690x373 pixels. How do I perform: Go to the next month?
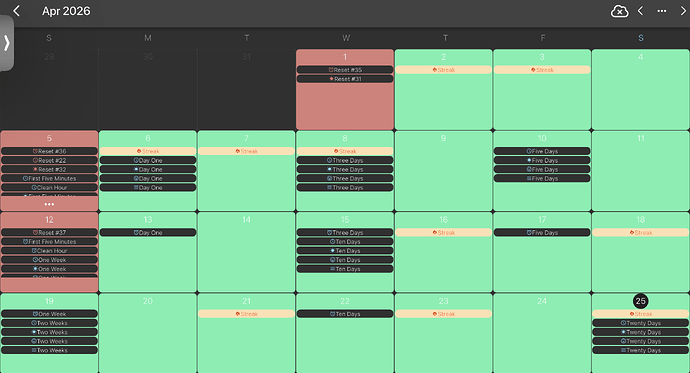point(683,11)
